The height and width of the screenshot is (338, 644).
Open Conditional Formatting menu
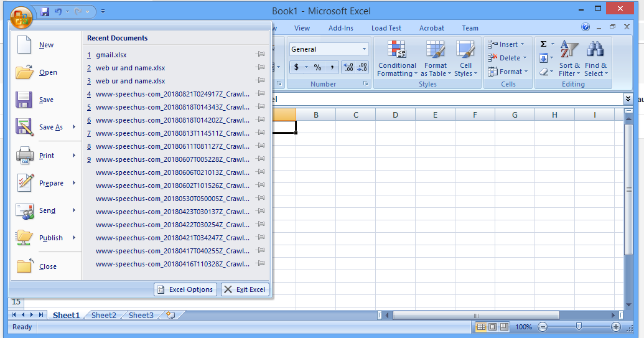pos(397,59)
